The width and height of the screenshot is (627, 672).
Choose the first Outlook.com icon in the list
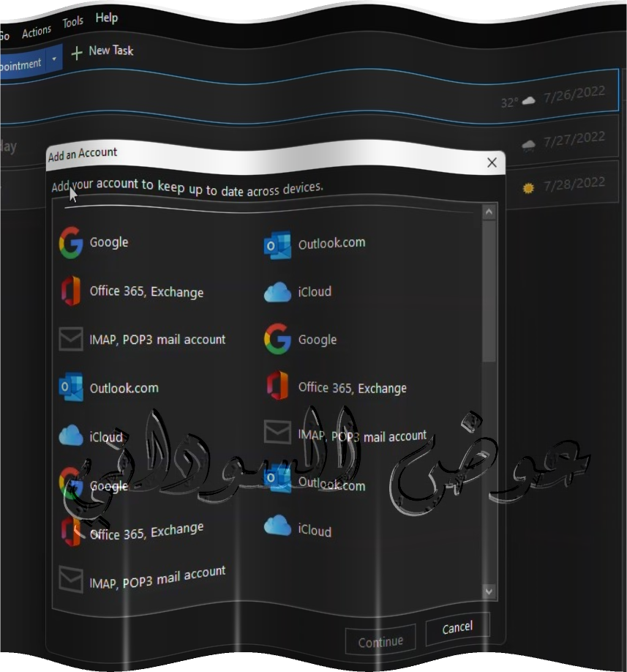coord(277,245)
